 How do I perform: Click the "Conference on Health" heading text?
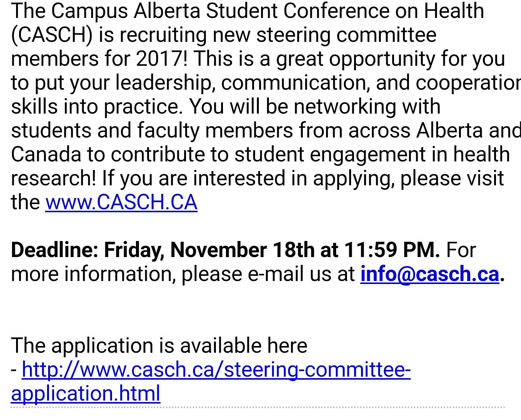tap(384, 11)
